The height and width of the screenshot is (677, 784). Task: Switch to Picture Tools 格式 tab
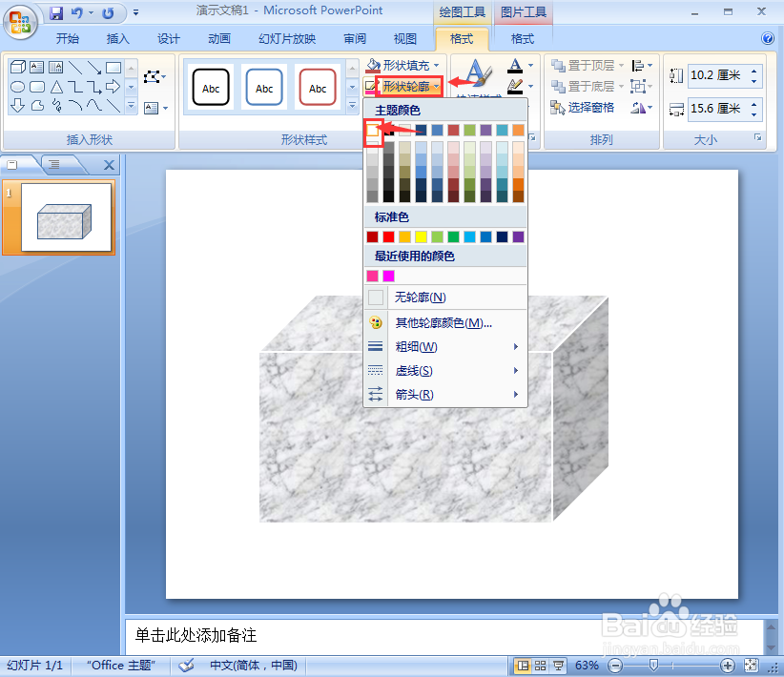(x=523, y=39)
